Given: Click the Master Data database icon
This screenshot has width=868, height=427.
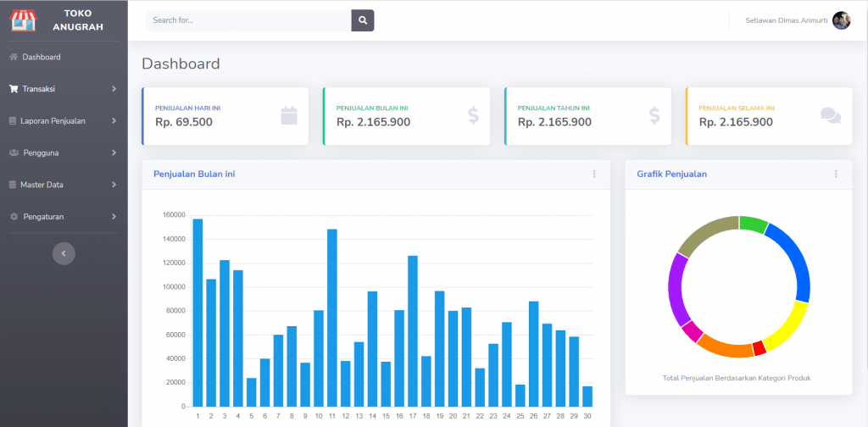Looking at the screenshot, I should [x=13, y=185].
